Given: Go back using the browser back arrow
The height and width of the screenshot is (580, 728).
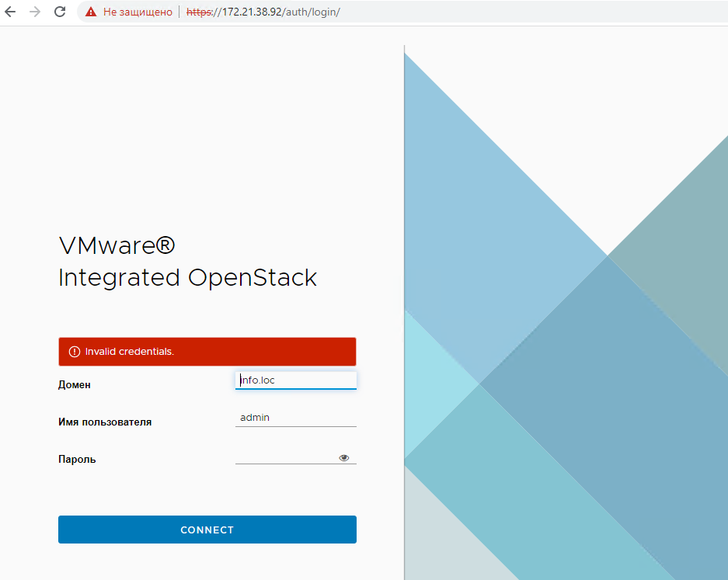Looking at the screenshot, I should pos(10,12).
